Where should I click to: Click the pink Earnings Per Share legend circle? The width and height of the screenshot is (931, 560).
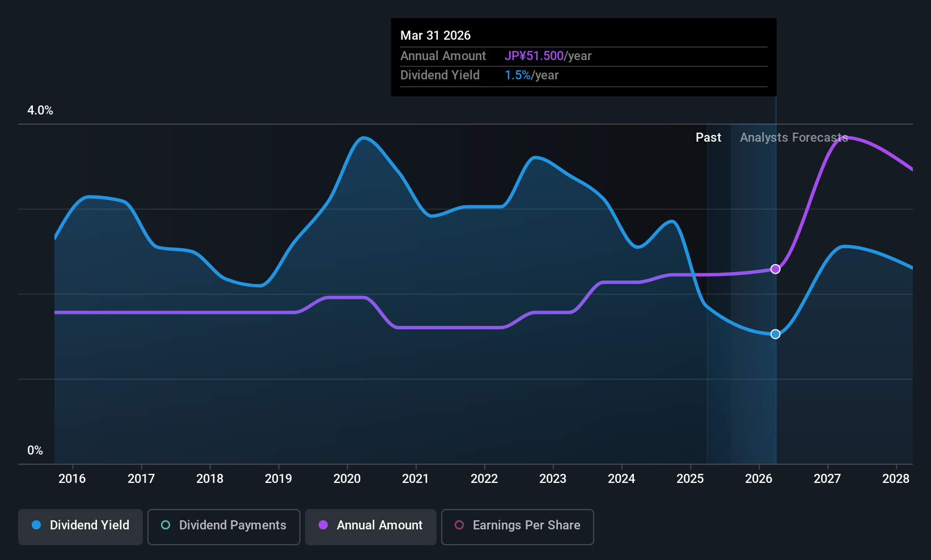tap(459, 525)
